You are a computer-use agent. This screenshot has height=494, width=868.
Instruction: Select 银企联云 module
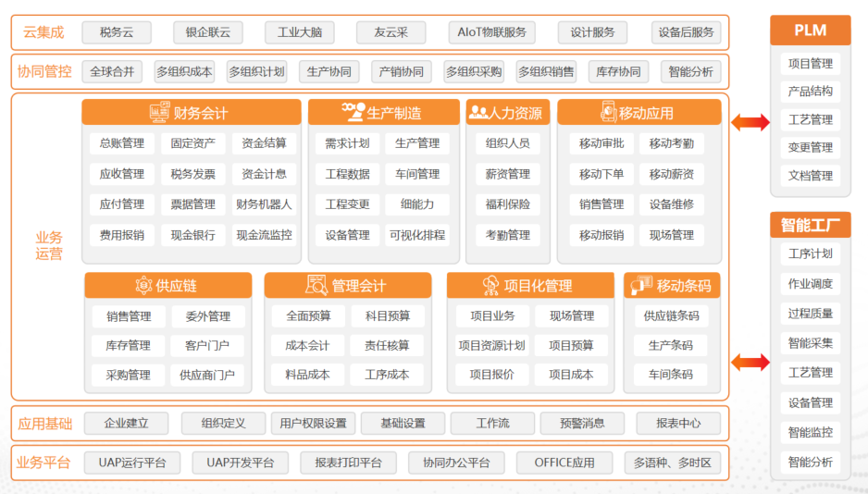coord(207,32)
